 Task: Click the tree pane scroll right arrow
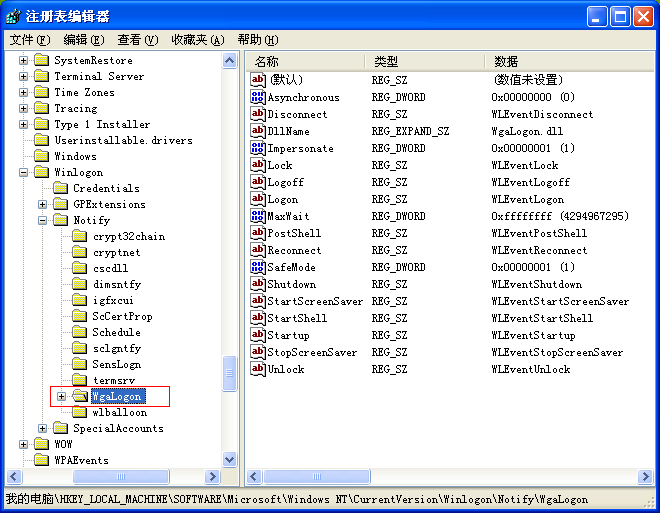212,476
